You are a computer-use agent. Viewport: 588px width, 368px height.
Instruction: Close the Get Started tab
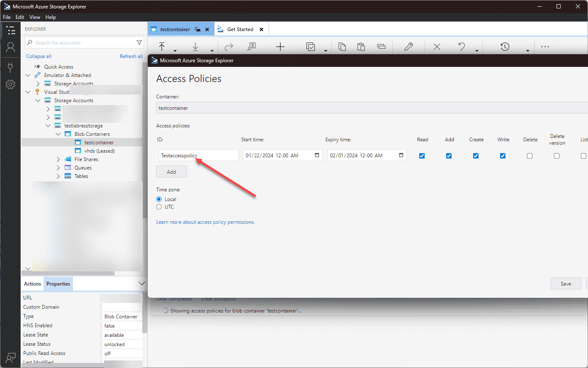click(261, 29)
